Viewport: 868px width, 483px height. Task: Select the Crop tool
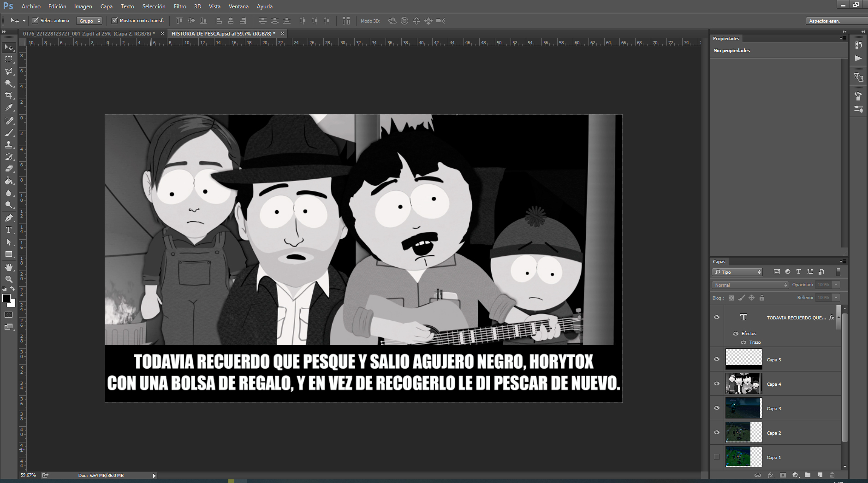(x=9, y=95)
